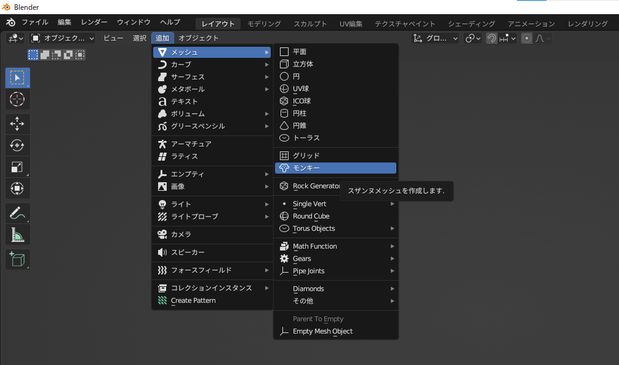Expand the Single Vert submenu
Image resolution: width=619 pixels, height=365 pixels.
336,204
